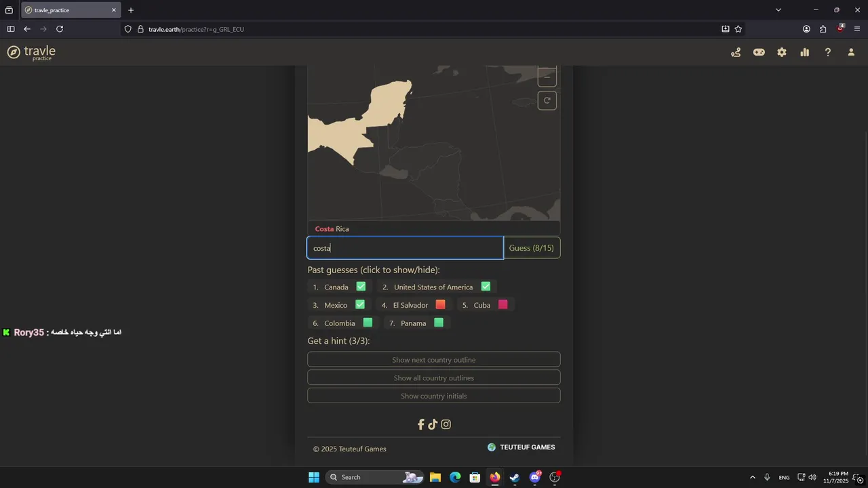The height and width of the screenshot is (488, 868).
Task: Show hidden system tray icons
Action: (752, 477)
